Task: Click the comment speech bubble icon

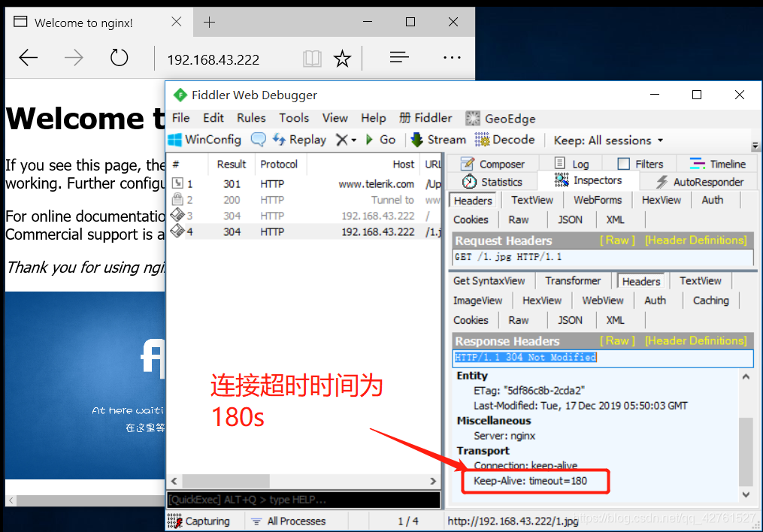Action: (x=259, y=140)
